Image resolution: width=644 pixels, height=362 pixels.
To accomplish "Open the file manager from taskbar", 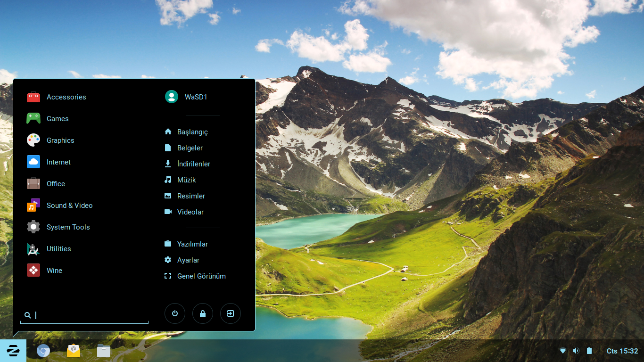I will (104, 351).
